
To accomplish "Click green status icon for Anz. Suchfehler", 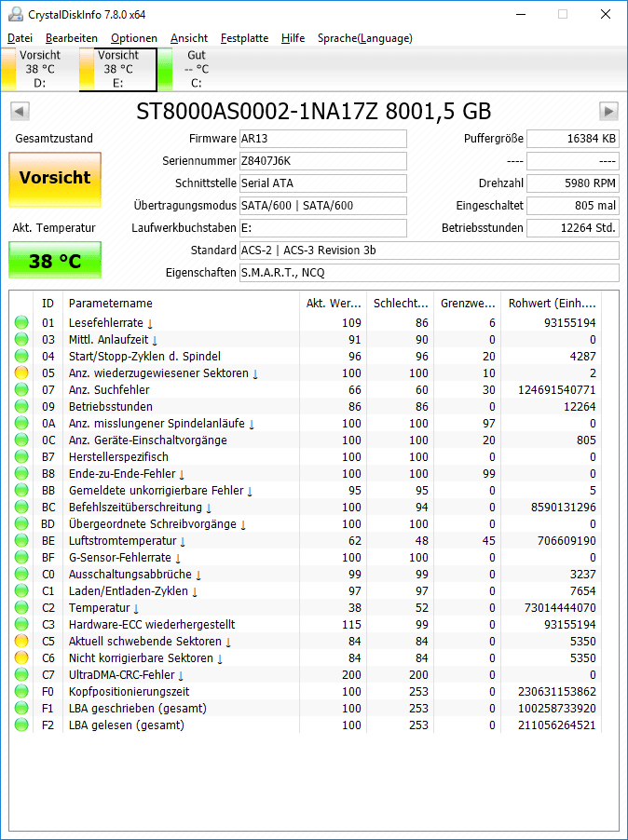I will [21, 389].
